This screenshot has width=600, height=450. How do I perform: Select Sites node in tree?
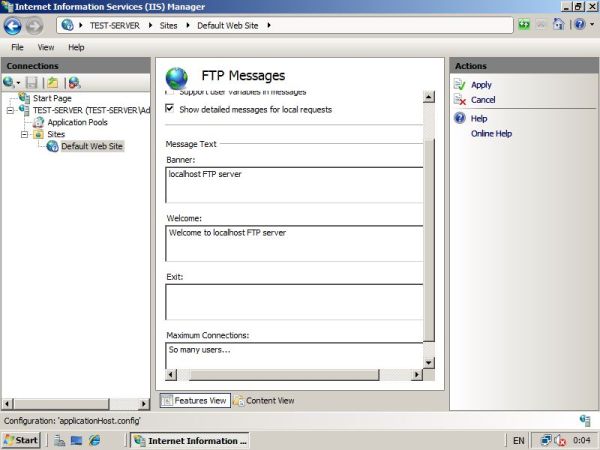click(56, 134)
